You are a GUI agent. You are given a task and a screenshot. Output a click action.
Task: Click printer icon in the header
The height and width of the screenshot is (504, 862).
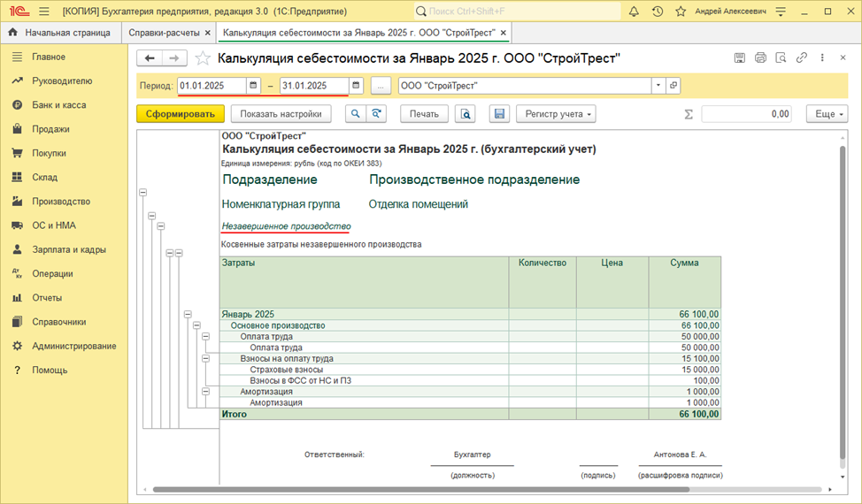[760, 57]
